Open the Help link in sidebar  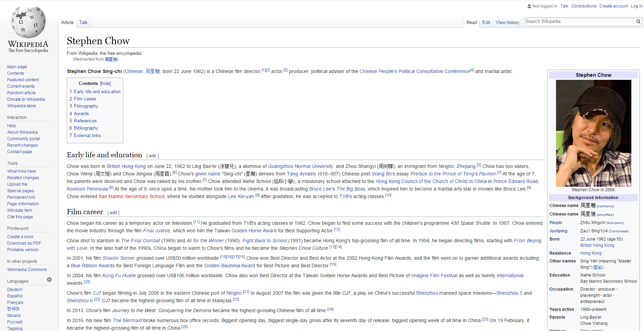(12, 126)
